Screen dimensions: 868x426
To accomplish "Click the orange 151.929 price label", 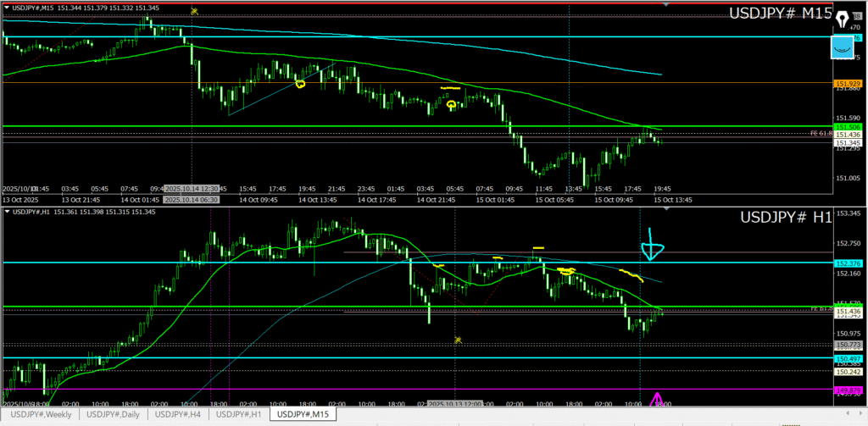I will pyautogui.click(x=848, y=84).
